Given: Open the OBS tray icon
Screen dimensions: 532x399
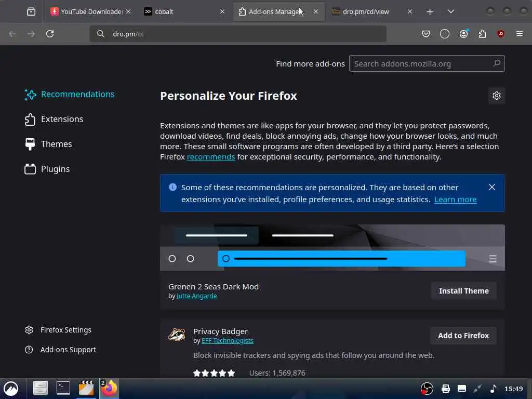Looking at the screenshot, I should [x=427, y=389].
